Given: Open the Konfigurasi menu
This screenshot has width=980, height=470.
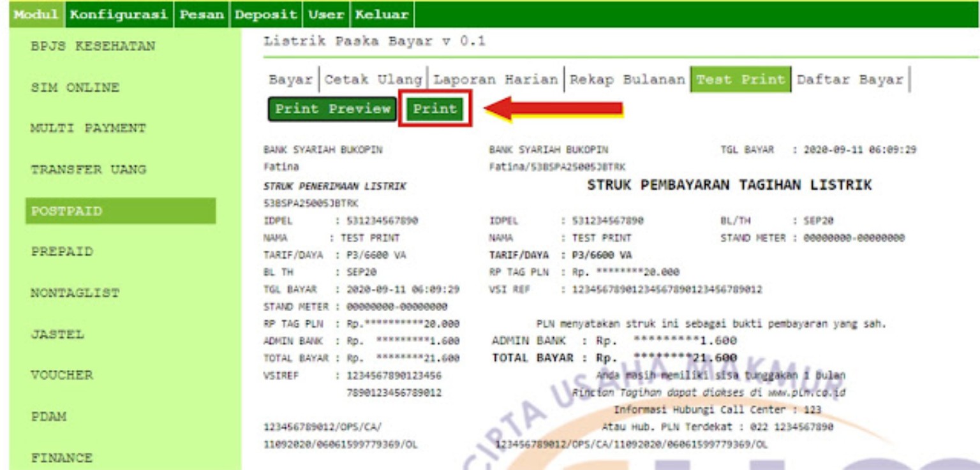Looking at the screenshot, I should pyautogui.click(x=119, y=14).
